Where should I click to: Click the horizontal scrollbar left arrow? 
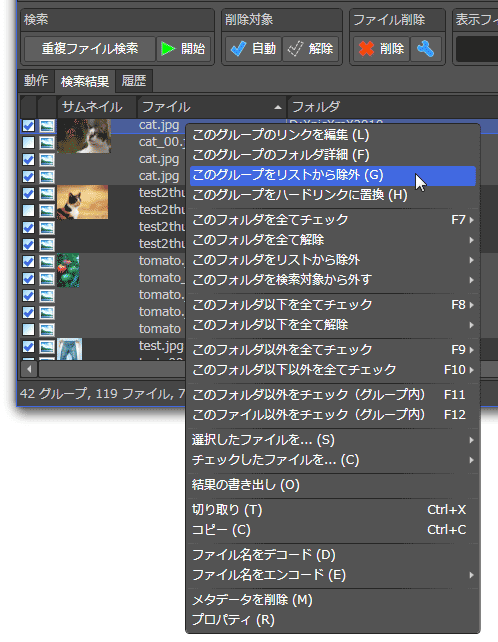29,369
